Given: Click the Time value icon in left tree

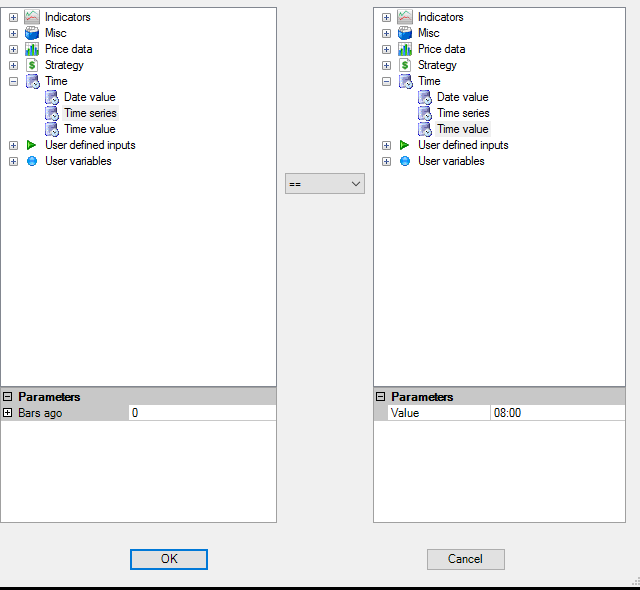Looking at the screenshot, I should coord(52,129).
